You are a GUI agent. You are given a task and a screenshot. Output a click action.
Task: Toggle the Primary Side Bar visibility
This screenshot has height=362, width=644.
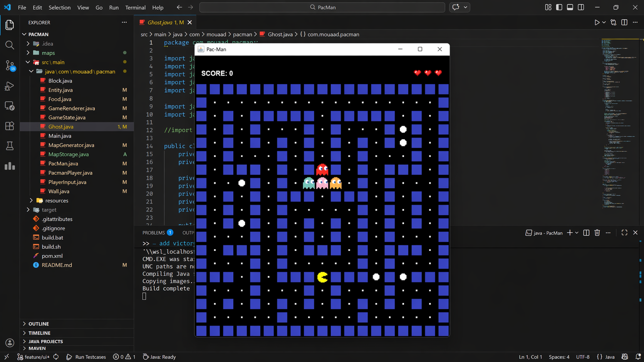pos(559,7)
